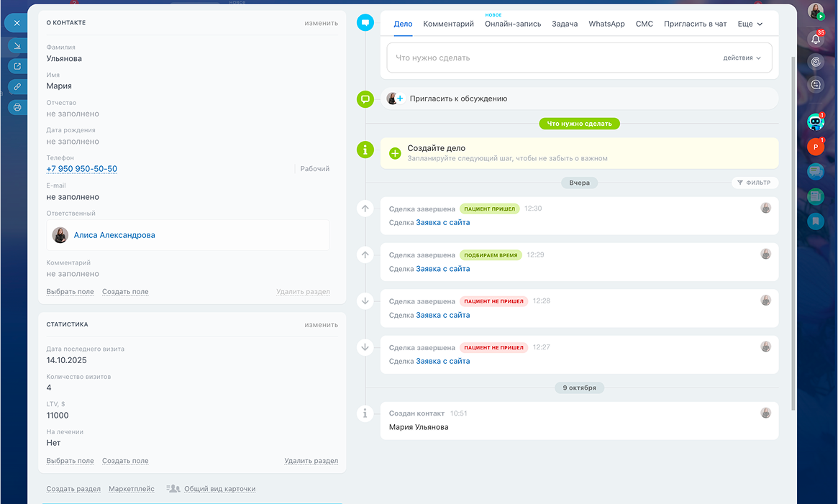Open the Рабочий phone type selector
This screenshot has width=838, height=504.
(x=314, y=169)
